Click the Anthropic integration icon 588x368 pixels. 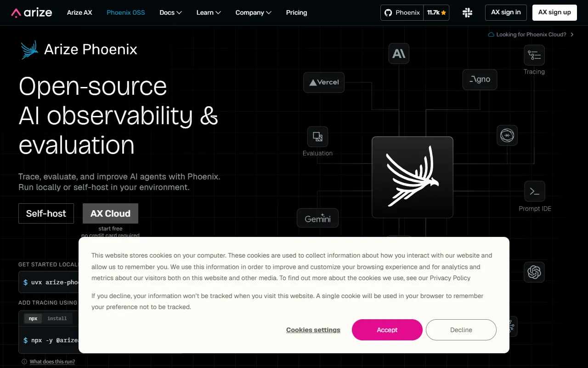click(399, 54)
